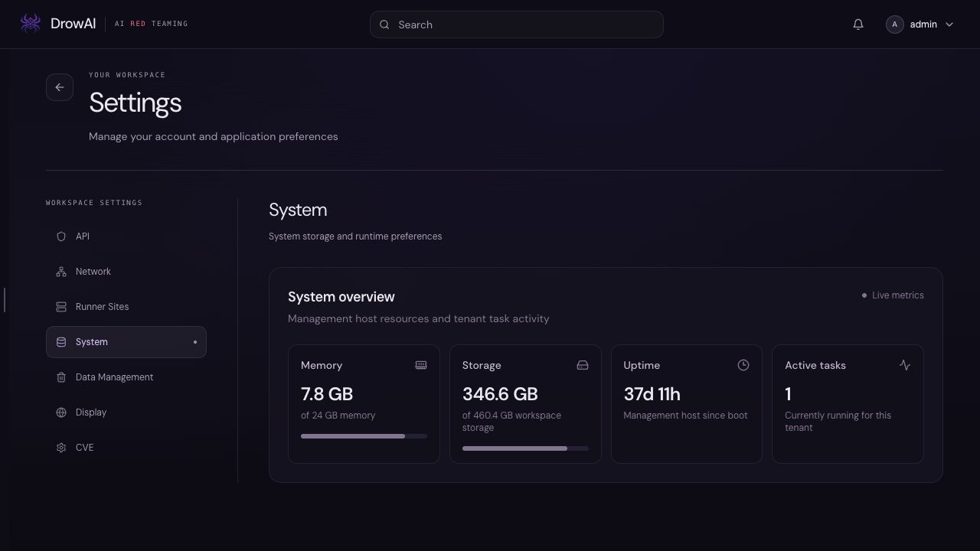Click the Memory usage progress bar
The width and height of the screenshot is (980, 551).
pos(364,436)
